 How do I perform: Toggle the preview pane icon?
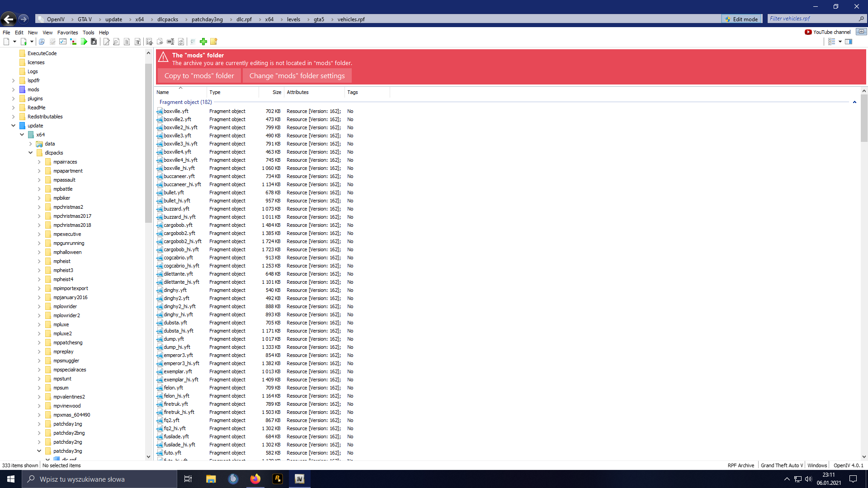(849, 42)
